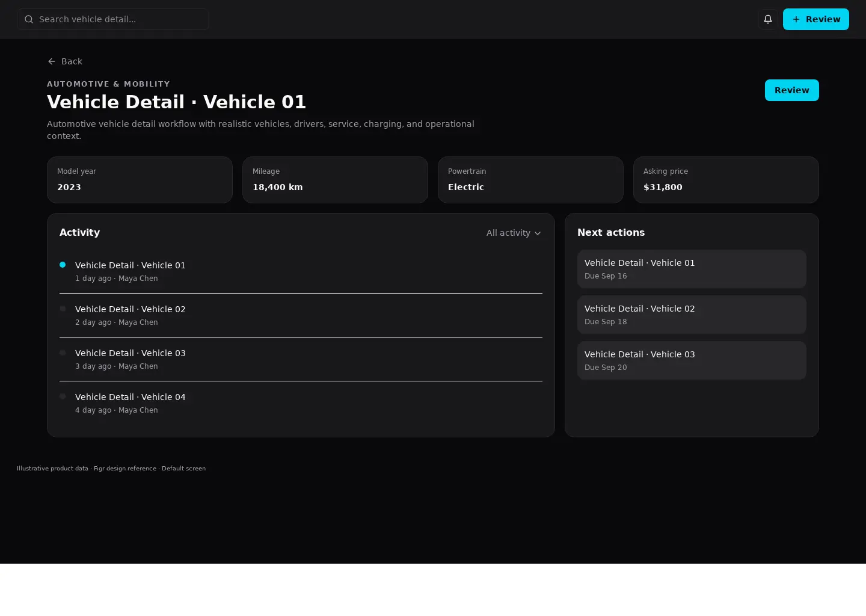Go Back to previous page
The image size is (866, 616).
[x=65, y=61]
